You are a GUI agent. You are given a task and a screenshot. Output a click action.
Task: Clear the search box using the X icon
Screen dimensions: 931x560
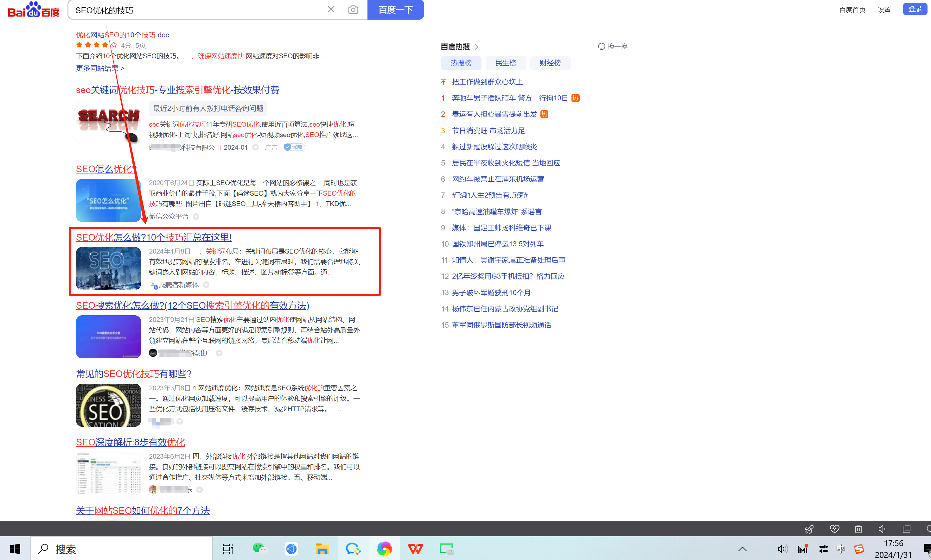[x=331, y=9]
